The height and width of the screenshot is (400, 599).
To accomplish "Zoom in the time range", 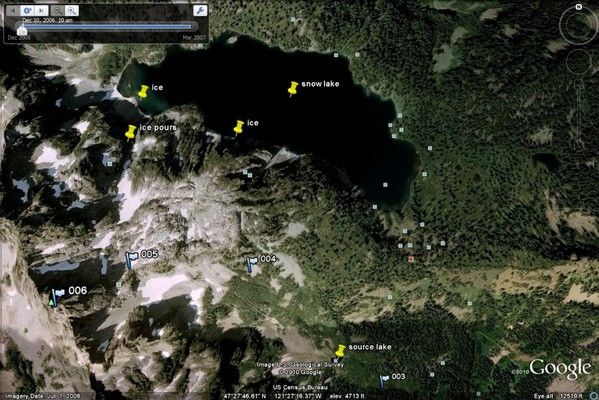I will point(71,11).
